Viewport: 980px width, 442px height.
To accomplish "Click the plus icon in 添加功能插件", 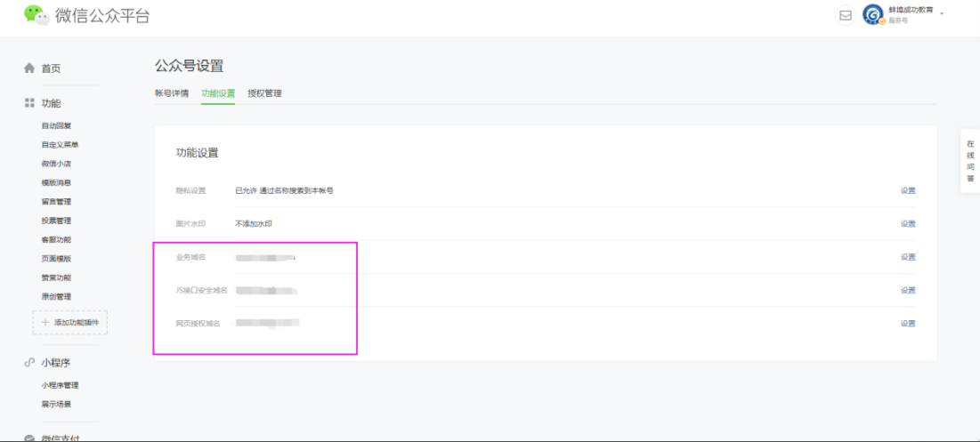I will 45,322.
